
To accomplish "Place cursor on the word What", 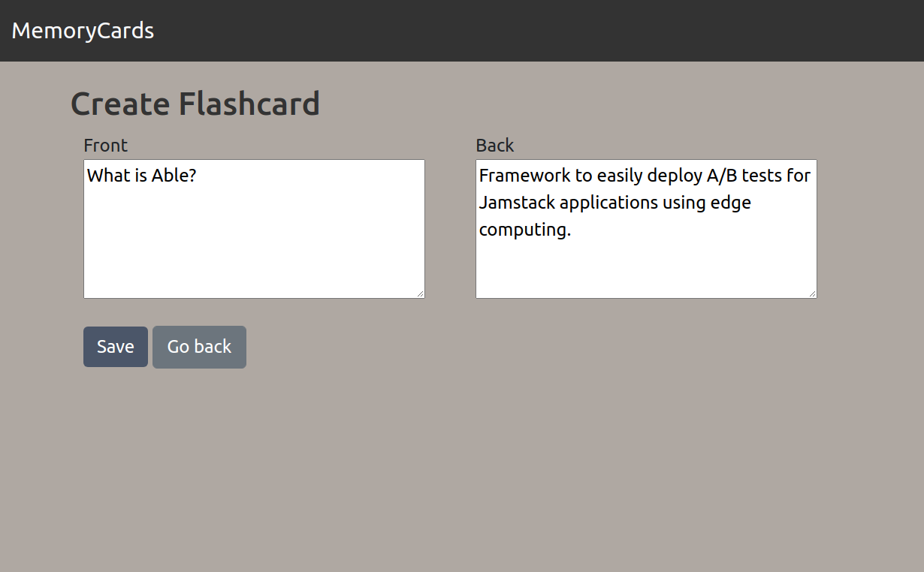I will pyautogui.click(x=106, y=176).
